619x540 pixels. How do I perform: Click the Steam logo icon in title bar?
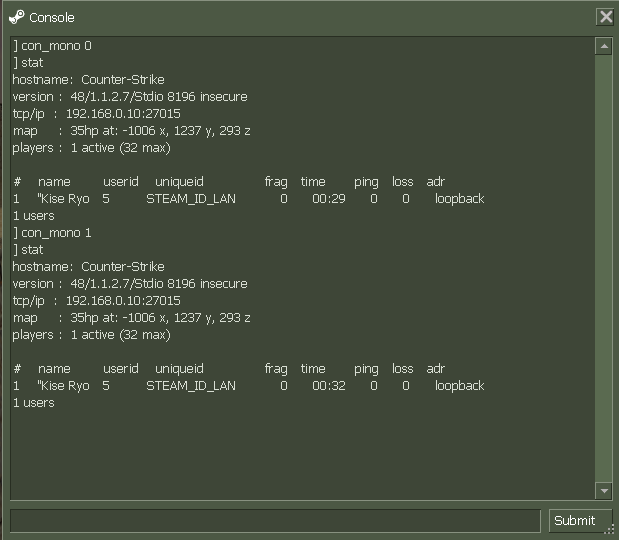(17, 17)
